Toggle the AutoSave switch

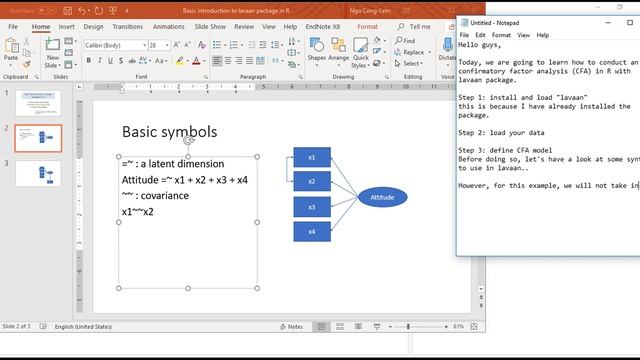[x=47, y=11]
